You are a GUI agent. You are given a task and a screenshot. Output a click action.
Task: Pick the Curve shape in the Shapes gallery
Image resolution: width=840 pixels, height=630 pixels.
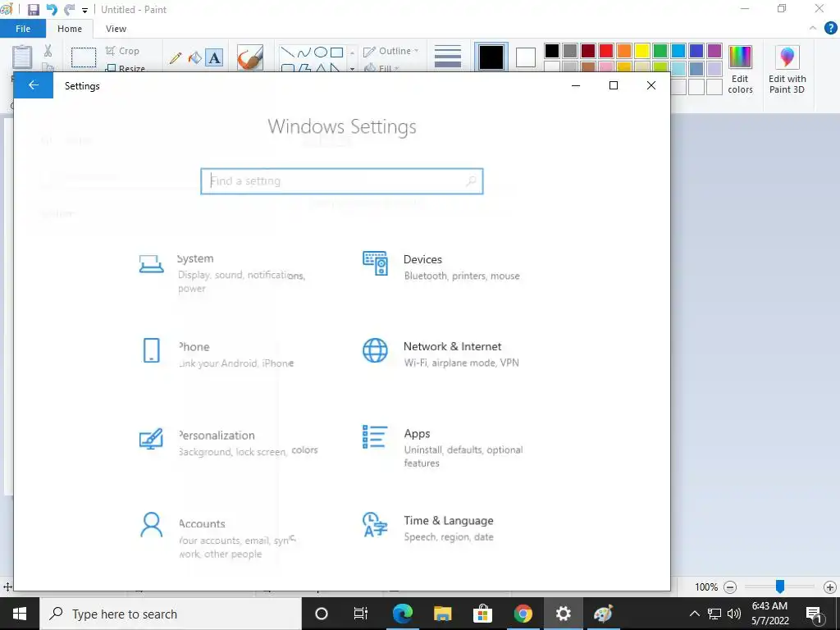[x=304, y=52]
